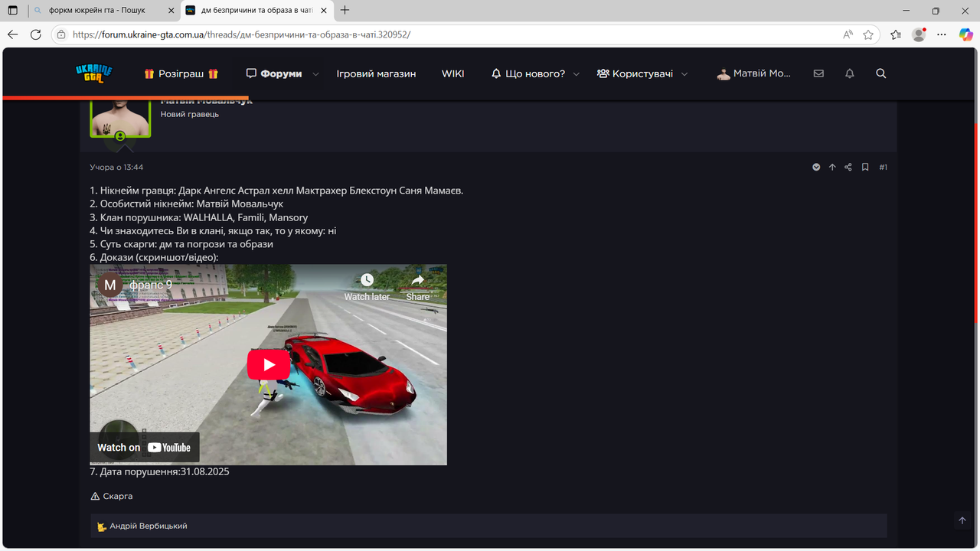Open a new browser tab

coord(345,11)
